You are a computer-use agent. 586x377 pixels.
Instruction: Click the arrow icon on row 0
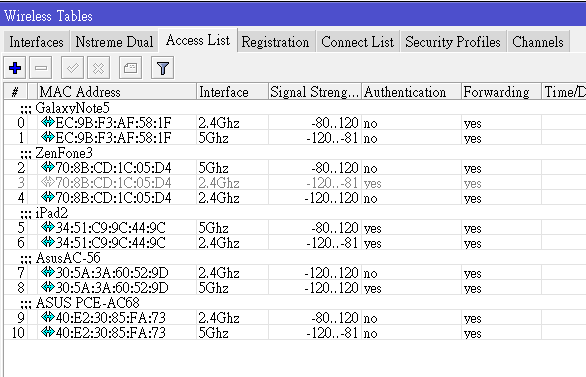click(48, 122)
